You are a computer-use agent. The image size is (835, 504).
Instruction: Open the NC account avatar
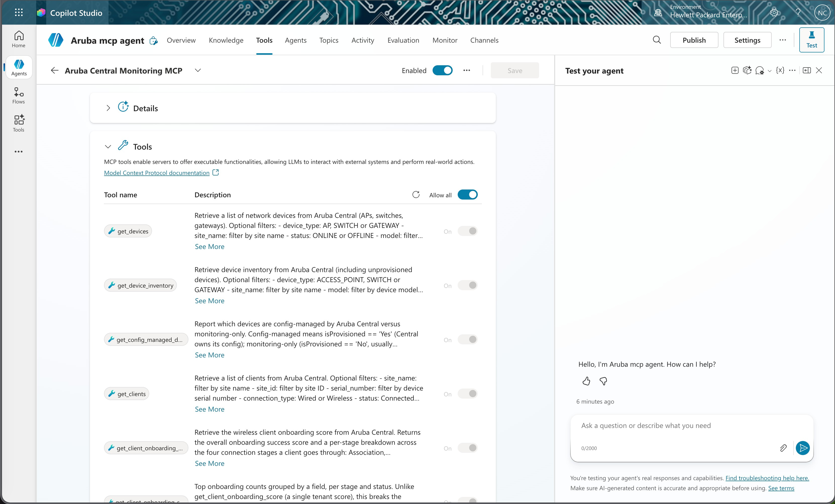click(x=822, y=13)
